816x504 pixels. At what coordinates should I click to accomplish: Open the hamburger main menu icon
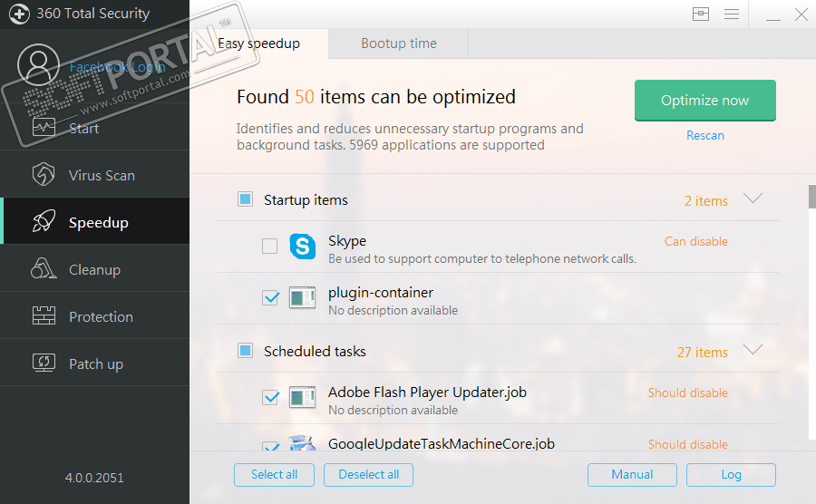(731, 15)
